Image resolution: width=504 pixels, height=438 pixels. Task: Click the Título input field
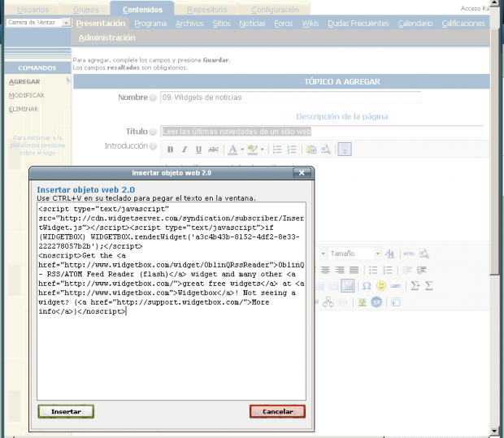pos(321,132)
